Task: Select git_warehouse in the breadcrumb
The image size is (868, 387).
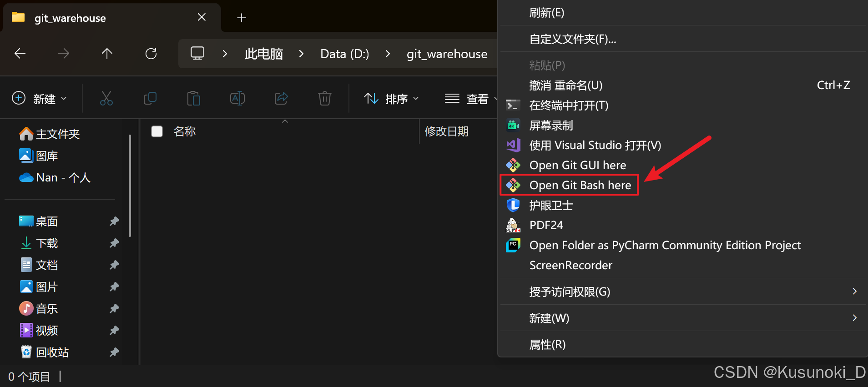Action: coord(447,54)
